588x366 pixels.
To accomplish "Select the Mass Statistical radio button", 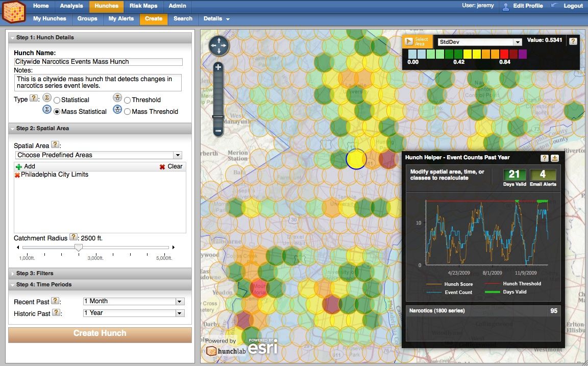I will click(x=57, y=111).
